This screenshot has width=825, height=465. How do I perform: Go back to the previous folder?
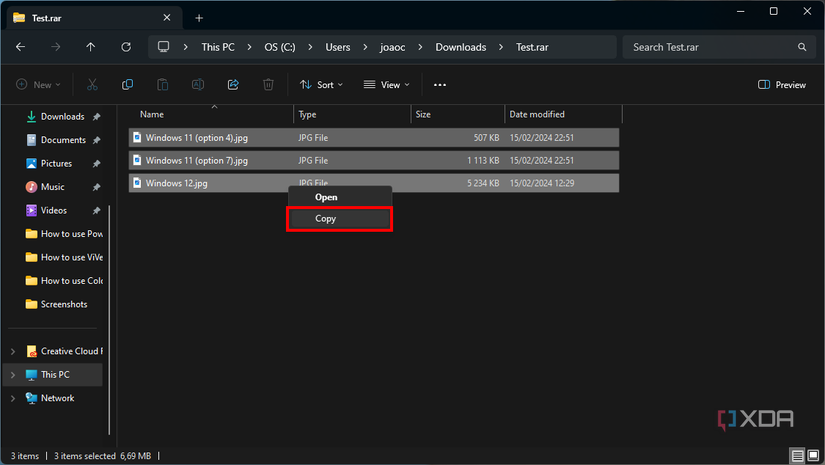[21, 47]
